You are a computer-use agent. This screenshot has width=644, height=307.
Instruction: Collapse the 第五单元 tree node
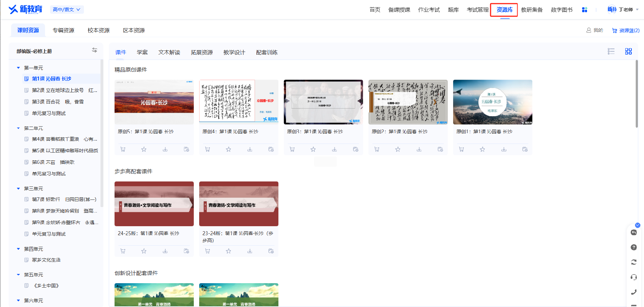(x=18, y=275)
